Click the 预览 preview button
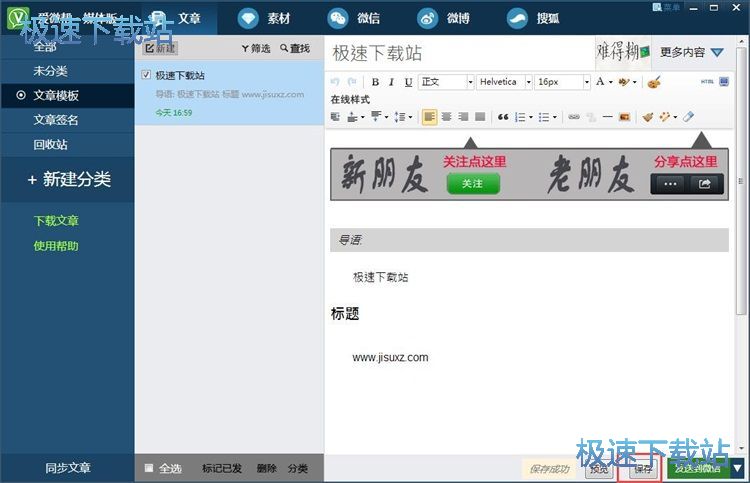Image resolution: width=750 pixels, height=483 pixels. pyautogui.click(x=599, y=468)
